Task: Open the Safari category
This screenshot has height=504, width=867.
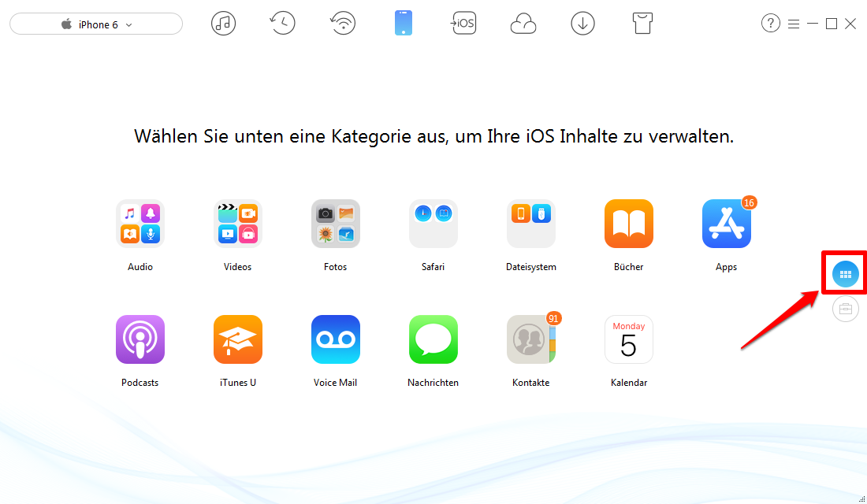Action: click(x=433, y=224)
